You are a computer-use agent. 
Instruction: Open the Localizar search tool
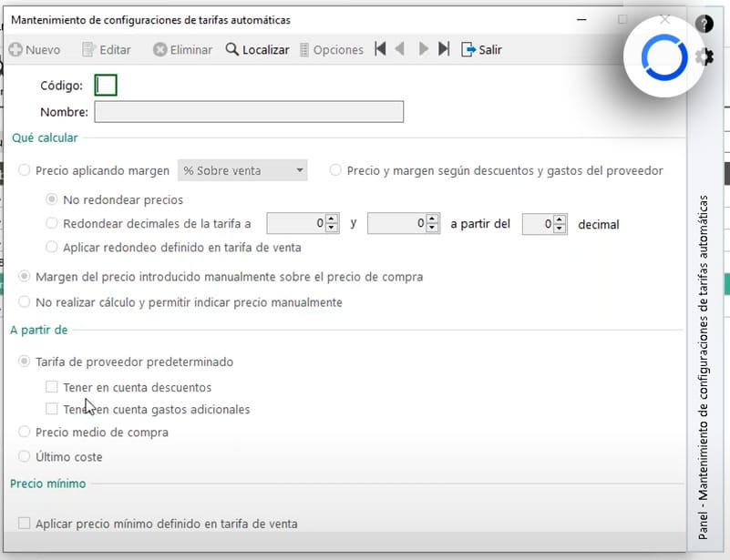click(258, 50)
